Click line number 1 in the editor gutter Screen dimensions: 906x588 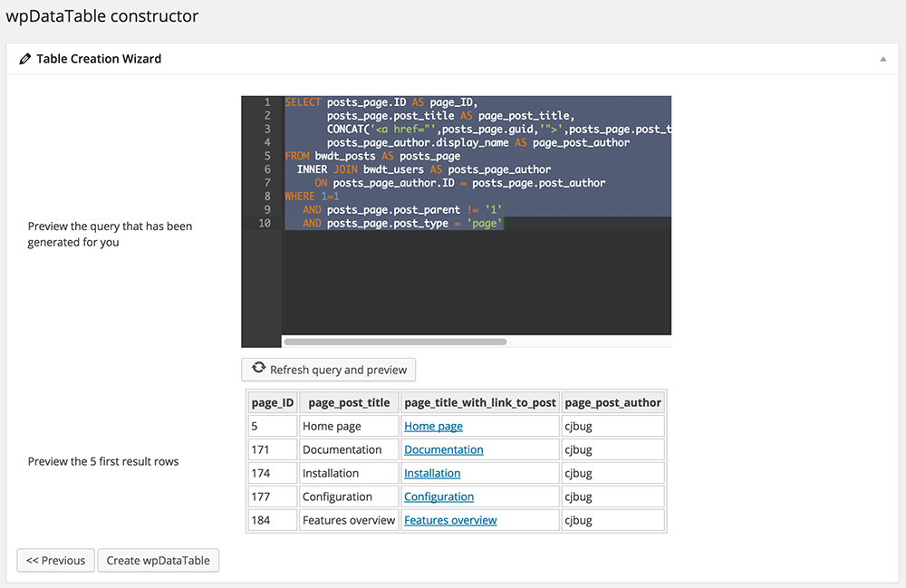pos(267,102)
